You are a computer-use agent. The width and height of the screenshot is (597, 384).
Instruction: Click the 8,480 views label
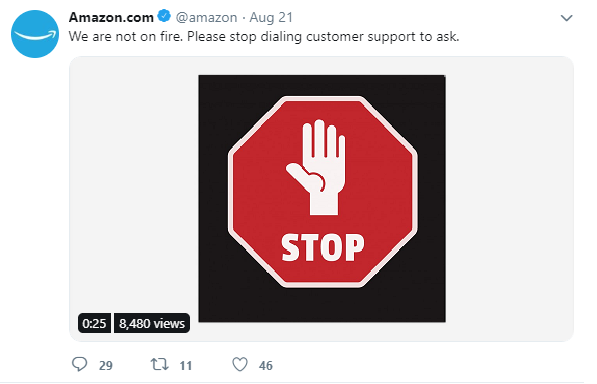(152, 323)
